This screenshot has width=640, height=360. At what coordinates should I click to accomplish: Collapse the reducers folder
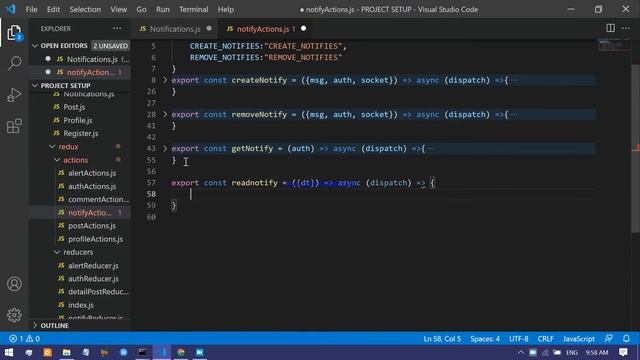[x=57, y=252]
